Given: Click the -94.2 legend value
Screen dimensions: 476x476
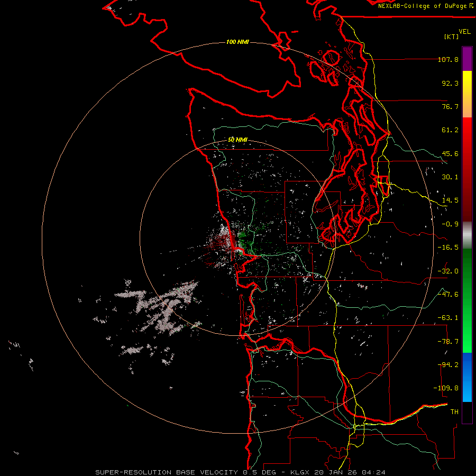Looking at the screenshot, I should tap(448, 365).
